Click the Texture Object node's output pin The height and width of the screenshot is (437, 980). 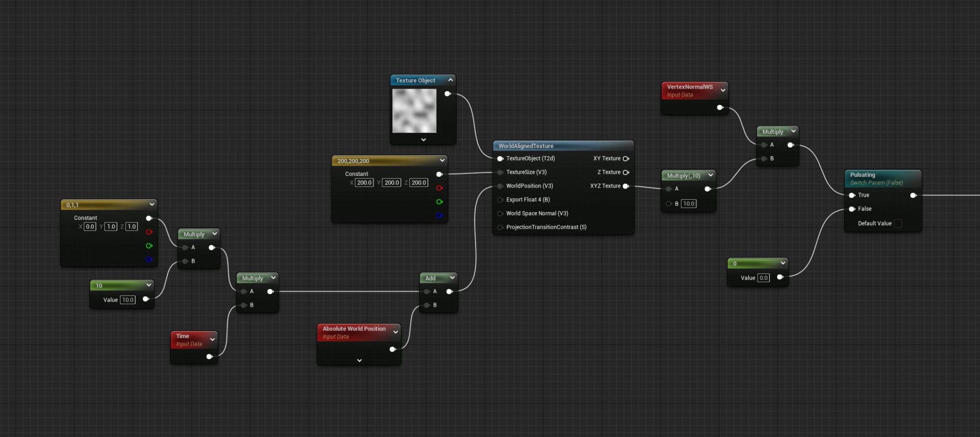click(x=447, y=94)
